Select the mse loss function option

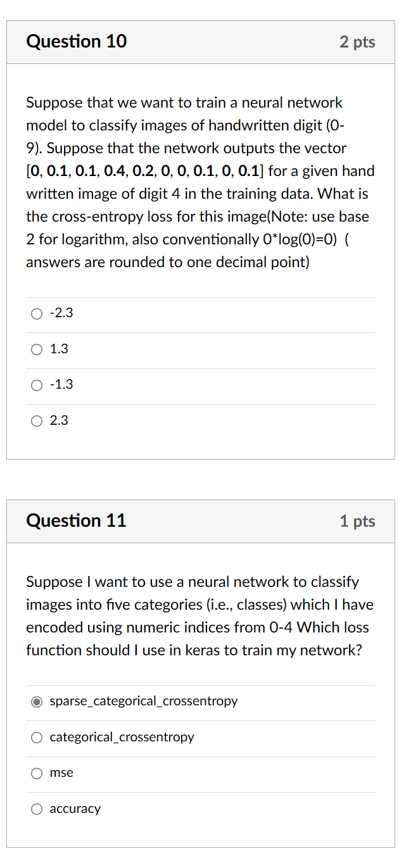click(36, 773)
